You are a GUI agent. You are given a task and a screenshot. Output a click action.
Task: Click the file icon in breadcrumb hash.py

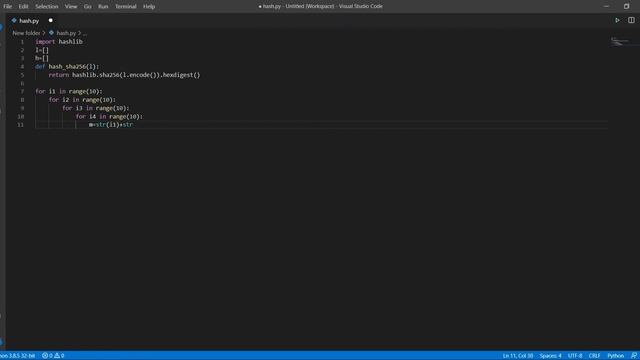(51, 33)
